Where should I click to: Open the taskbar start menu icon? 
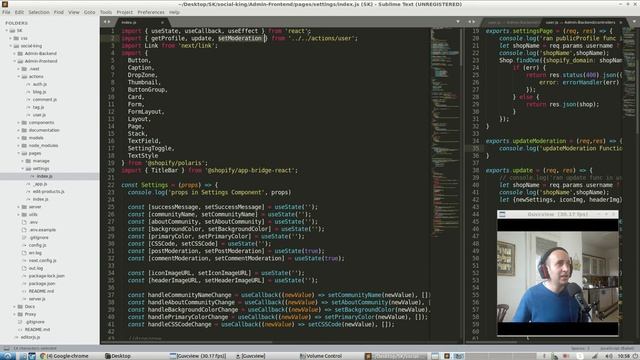[7, 356]
